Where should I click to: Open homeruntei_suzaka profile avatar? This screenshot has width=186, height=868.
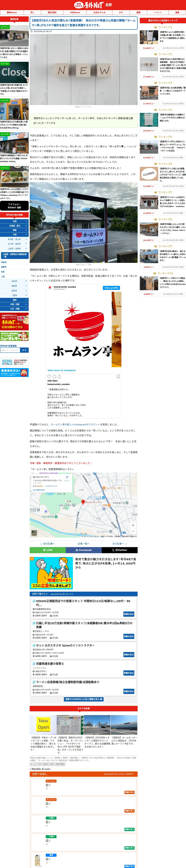pos(50,288)
